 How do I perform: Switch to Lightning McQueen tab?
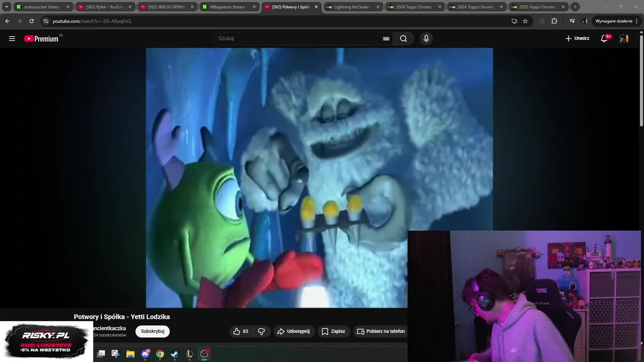tap(353, 7)
